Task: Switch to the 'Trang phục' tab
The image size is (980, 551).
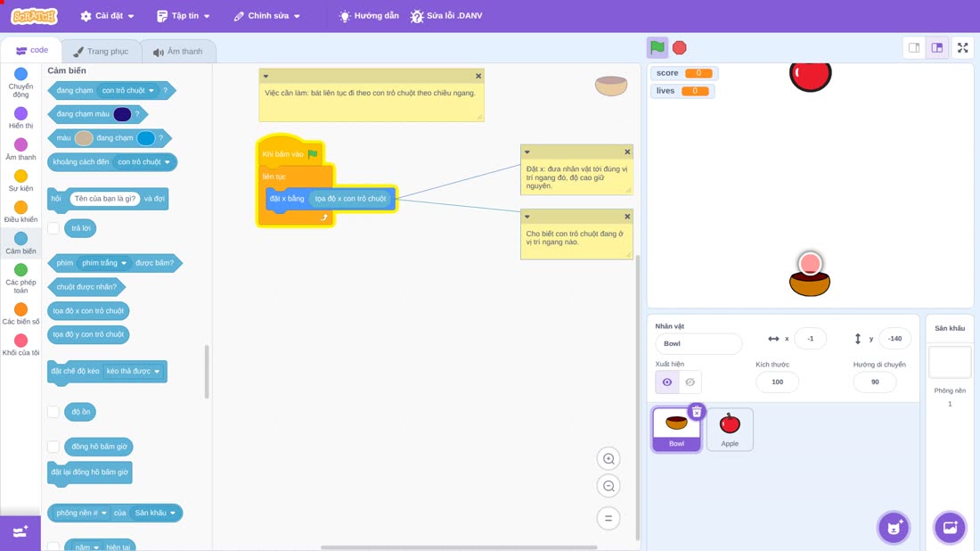Action: point(102,52)
